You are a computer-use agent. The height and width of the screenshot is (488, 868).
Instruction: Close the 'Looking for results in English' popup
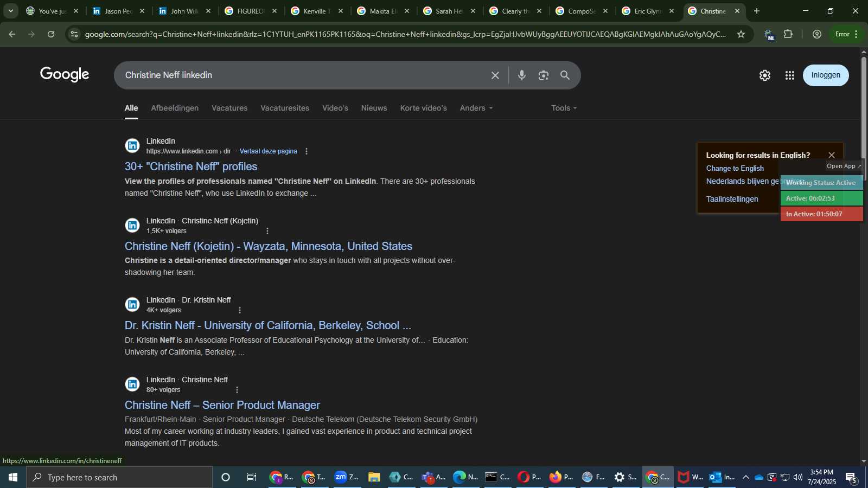(831, 155)
